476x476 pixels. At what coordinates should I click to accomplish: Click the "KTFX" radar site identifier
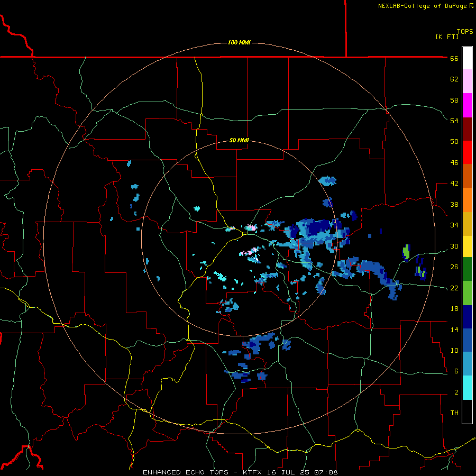point(253,472)
